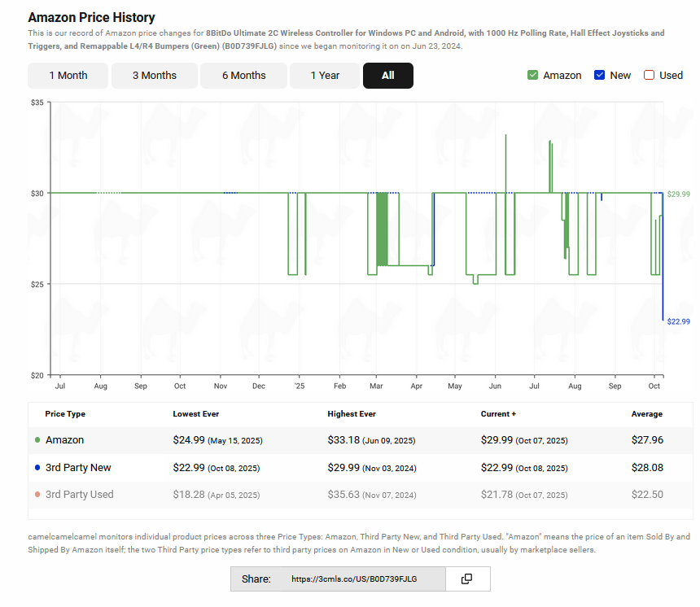Click the Current + column header
Viewport: 700px width, 607px height.
498,414
